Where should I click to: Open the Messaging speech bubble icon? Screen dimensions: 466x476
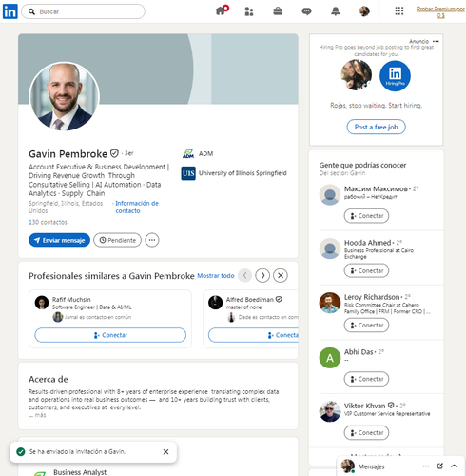pyautogui.click(x=306, y=11)
